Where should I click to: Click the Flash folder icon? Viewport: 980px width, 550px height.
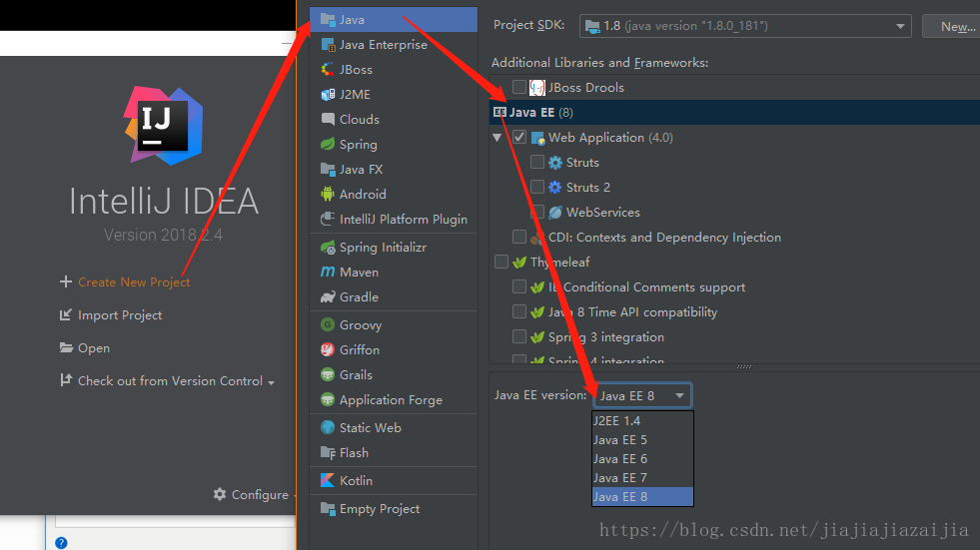tap(328, 452)
